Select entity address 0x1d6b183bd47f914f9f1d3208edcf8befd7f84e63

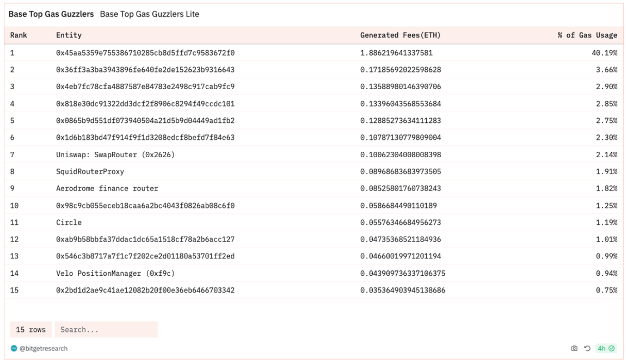tap(145, 138)
